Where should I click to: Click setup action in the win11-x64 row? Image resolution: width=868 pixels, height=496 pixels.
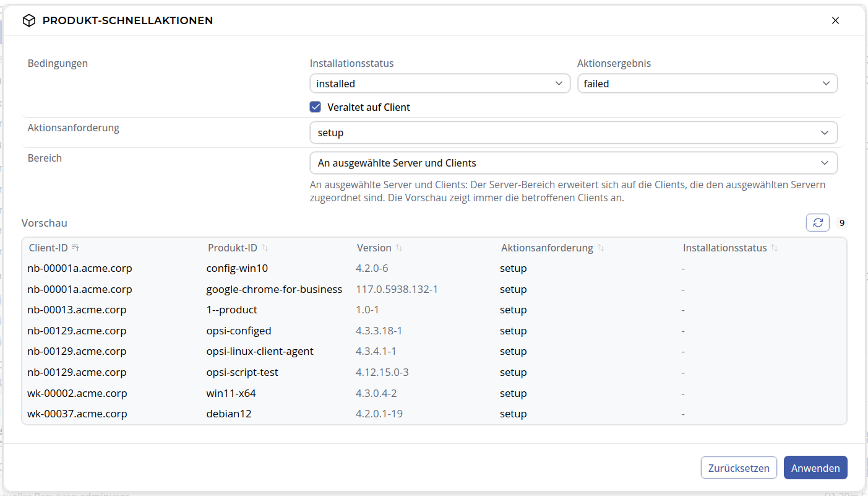coord(513,393)
